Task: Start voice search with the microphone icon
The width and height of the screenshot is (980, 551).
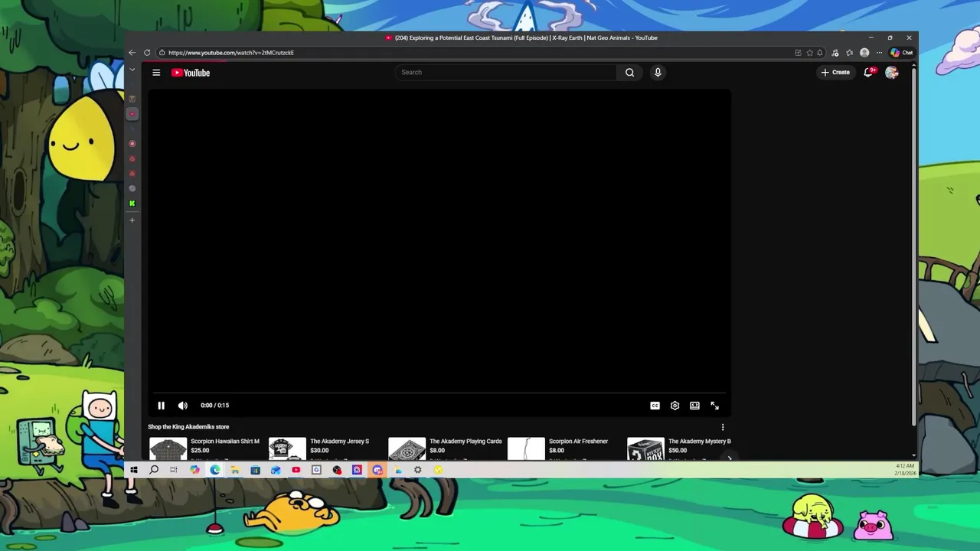Action: (x=658, y=72)
